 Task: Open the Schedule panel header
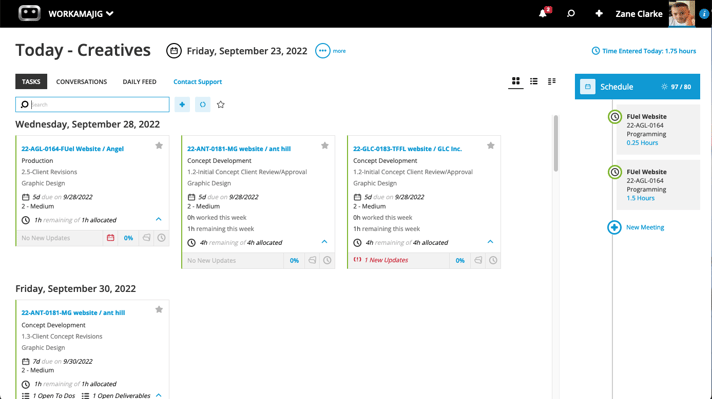pos(637,86)
